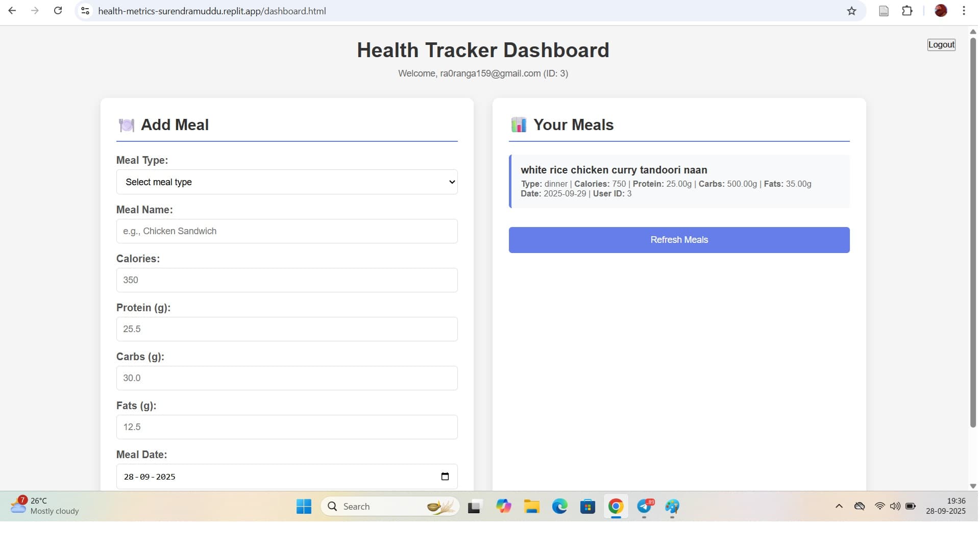Click the Meal Name input field

coord(287,231)
